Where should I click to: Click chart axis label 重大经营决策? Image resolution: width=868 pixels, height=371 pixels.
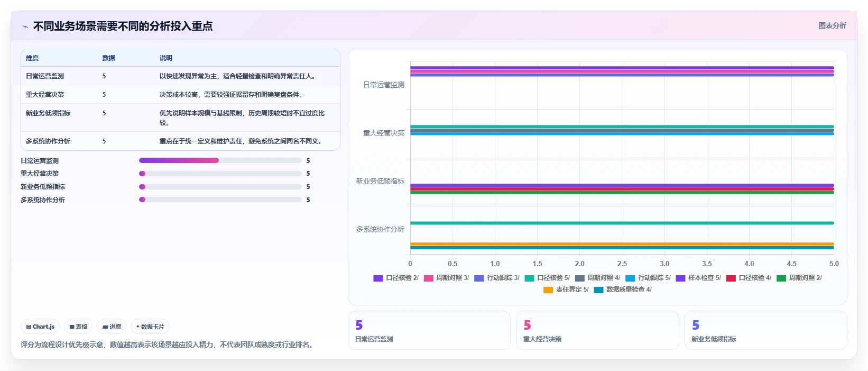tap(384, 133)
